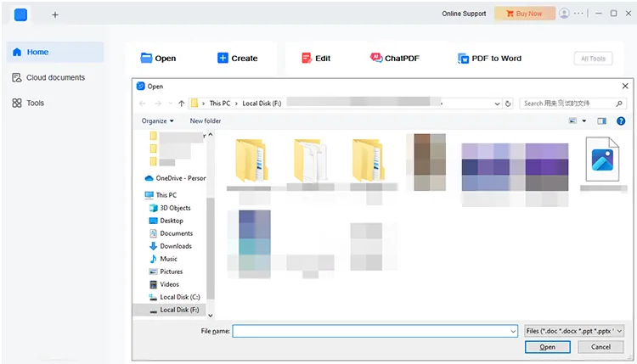Click the Buy Now button
The image size is (637, 364).
pyautogui.click(x=525, y=14)
